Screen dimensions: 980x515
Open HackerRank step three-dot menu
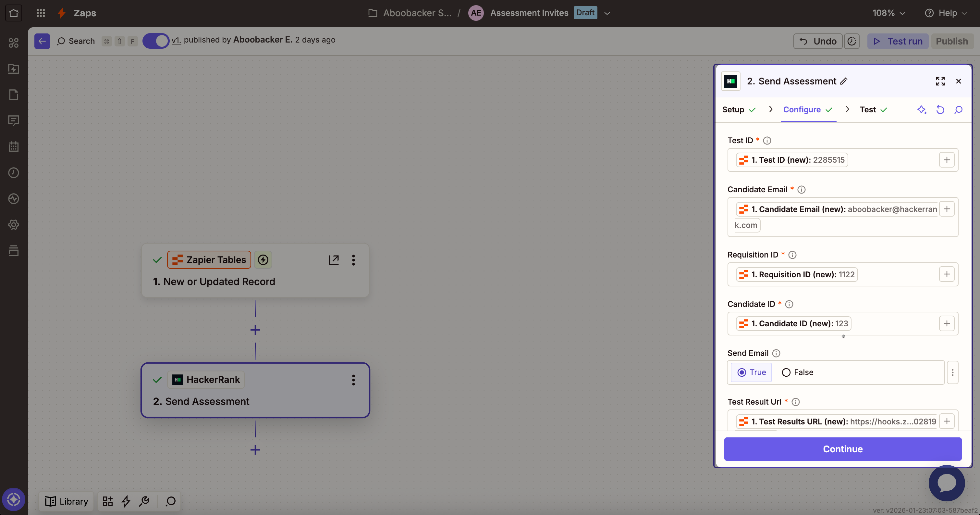point(353,380)
